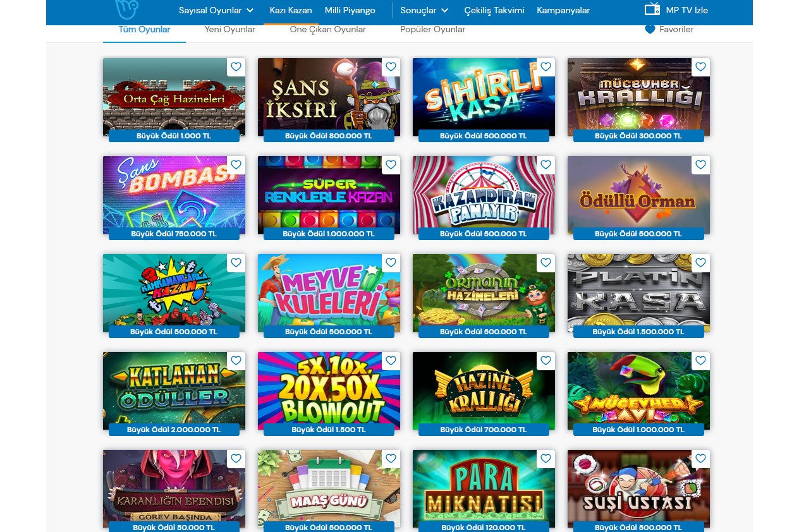Viewport: 799px width, 532px height.
Task: Open the Kazı Kazan menu item
Action: pyautogui.click(x=291, y=11)
